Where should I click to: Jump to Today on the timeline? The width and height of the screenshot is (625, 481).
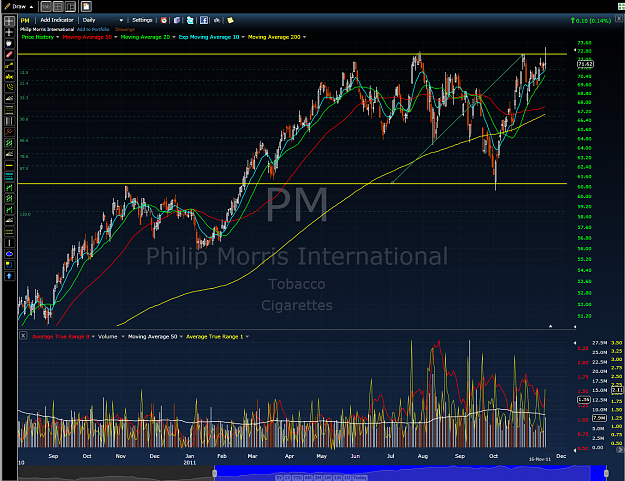click(x=360, y=477)
